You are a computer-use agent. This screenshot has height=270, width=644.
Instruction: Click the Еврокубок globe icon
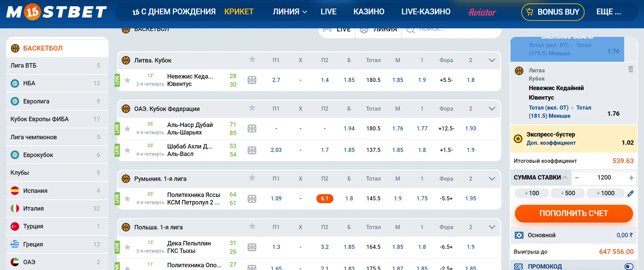pos(15,155)
